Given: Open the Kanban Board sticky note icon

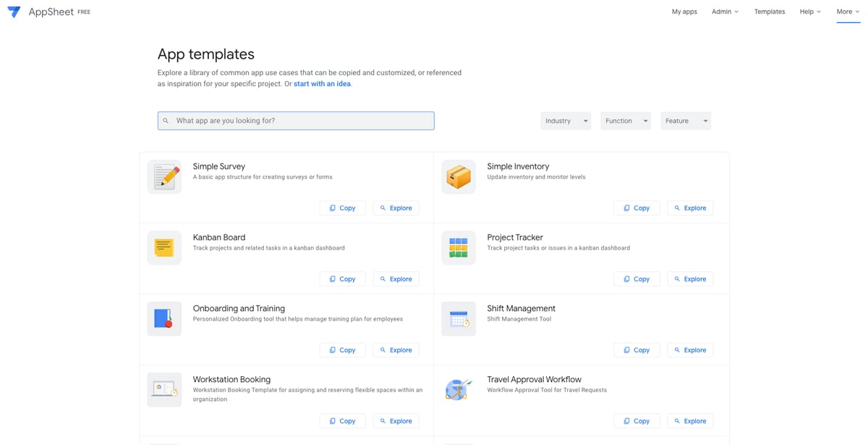Looking at the screenshot, I should [x=165, y=247].
